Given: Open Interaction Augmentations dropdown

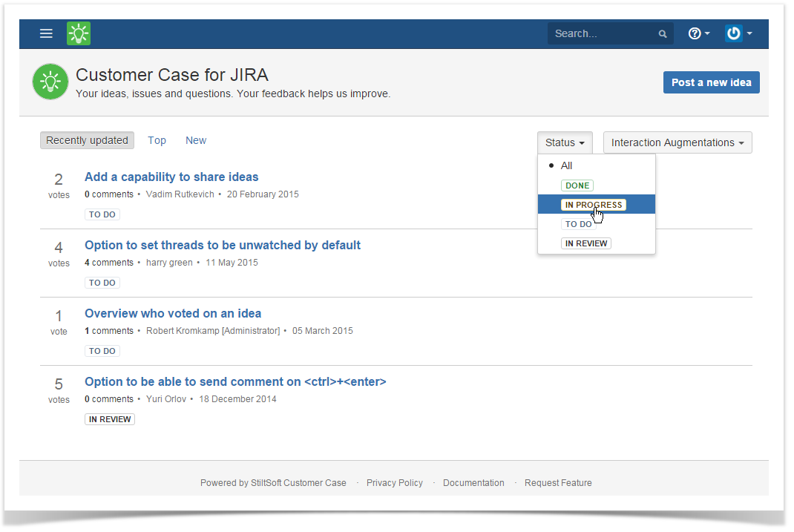Looking at the screenshot, I should click(677, 142).
